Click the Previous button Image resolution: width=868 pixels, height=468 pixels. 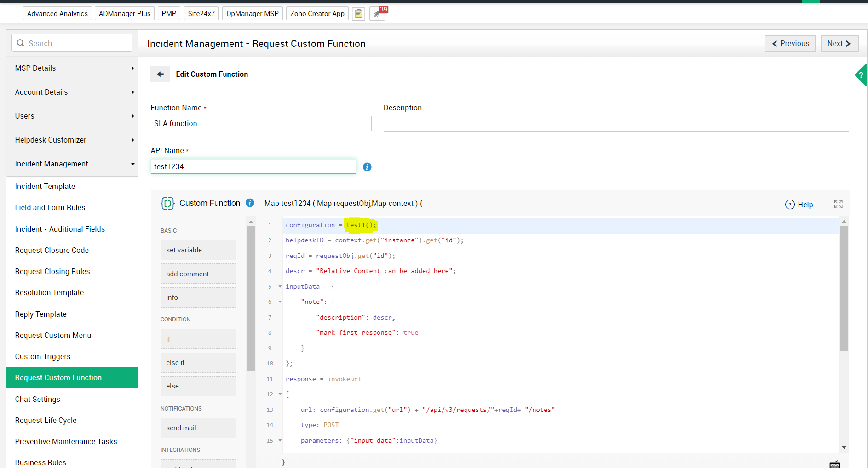(790, 43)
